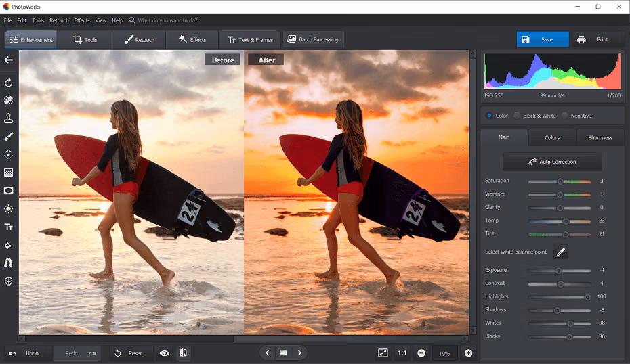Click the 'What do you want to do?' search field
This screenshot has height=364, width=630.
coord(167,20)
